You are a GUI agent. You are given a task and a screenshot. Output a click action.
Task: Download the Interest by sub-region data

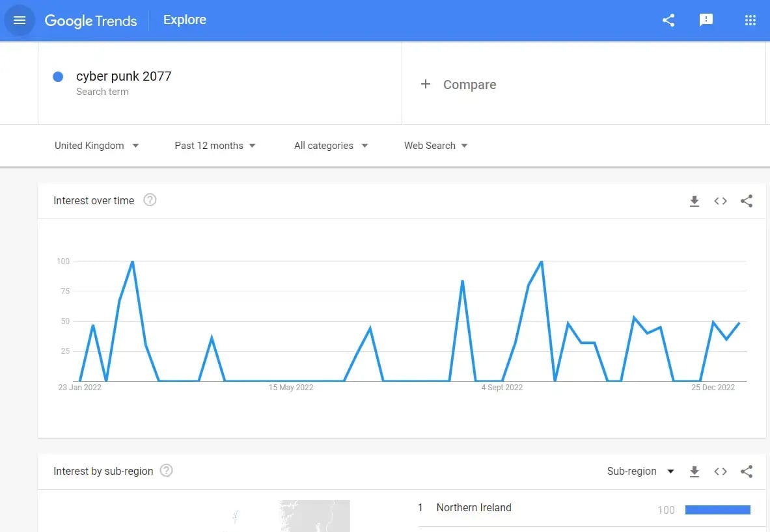pos(694,471)
